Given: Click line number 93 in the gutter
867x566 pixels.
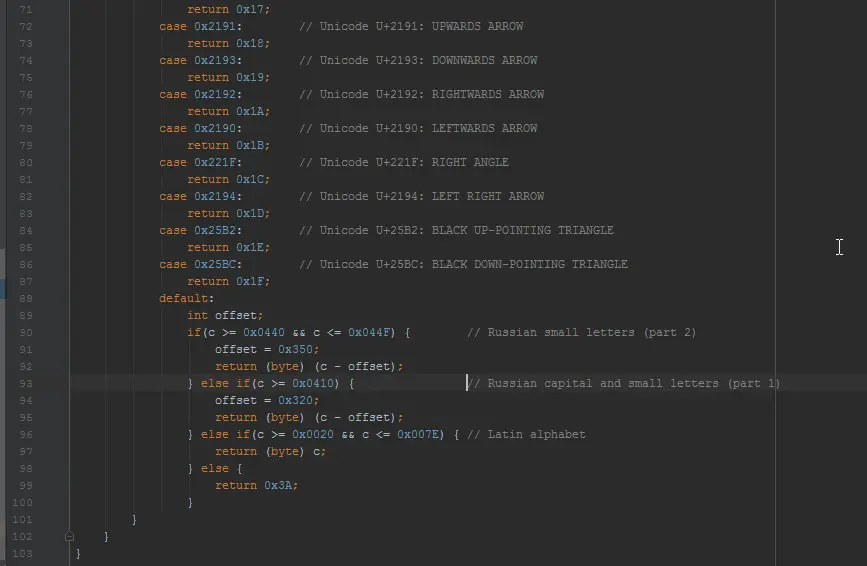Looking at the screenshot, I should 25,384.
